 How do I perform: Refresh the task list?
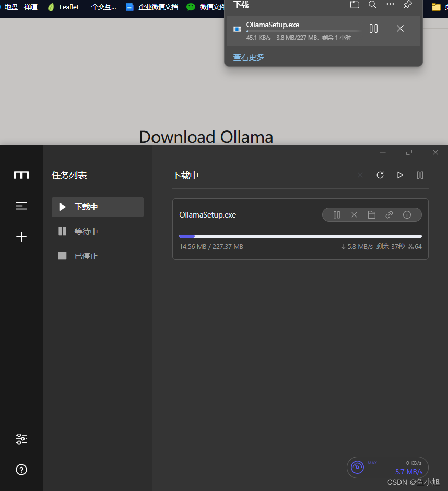[x=380, y=175]
